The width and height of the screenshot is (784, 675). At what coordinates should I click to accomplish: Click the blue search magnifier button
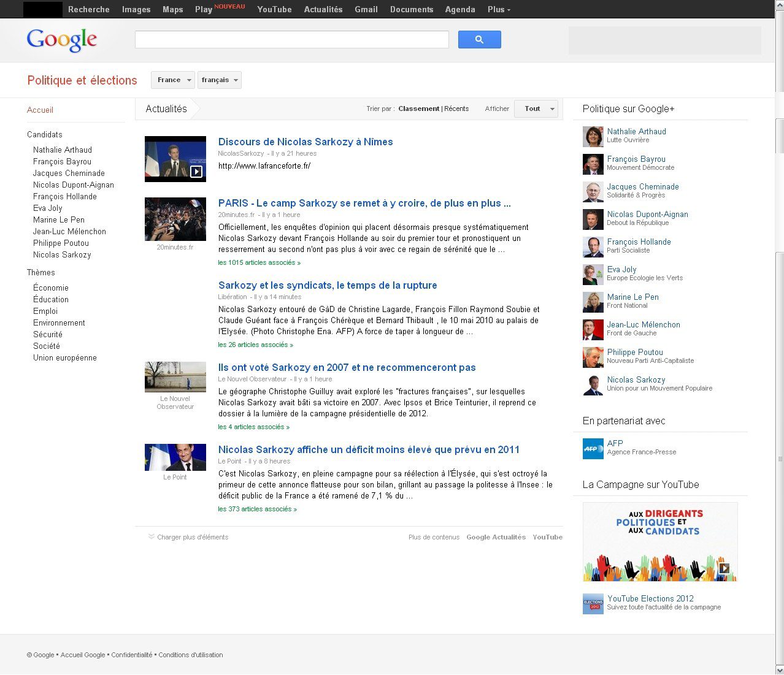tap(479, 40)
